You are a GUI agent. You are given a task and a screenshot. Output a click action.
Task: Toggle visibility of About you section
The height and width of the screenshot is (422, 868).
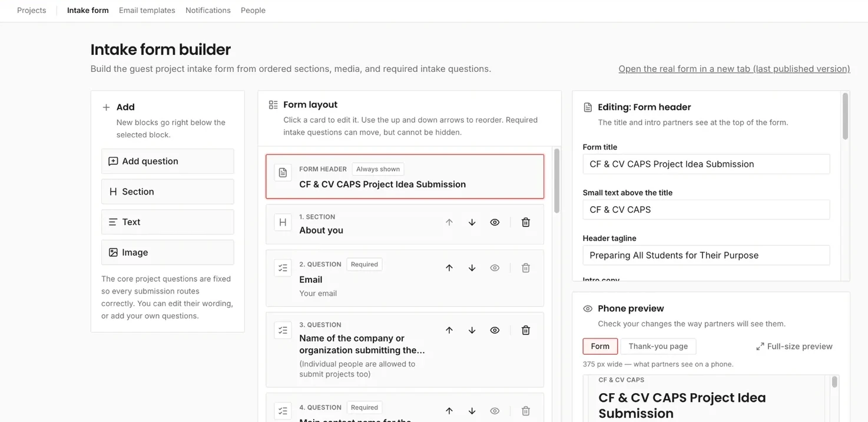[x=495, y=222]
